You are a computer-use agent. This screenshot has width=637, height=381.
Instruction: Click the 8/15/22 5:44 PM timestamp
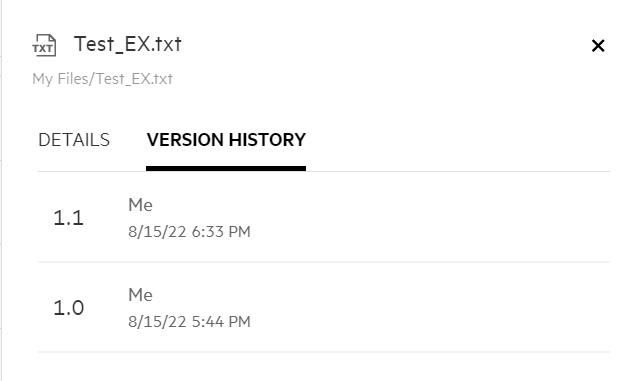(x=189, y=322)
